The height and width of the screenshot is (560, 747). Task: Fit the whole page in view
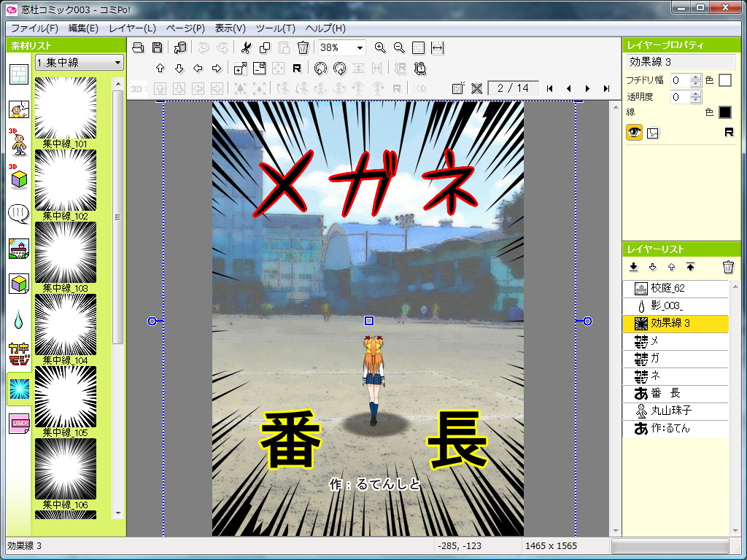click(x=418, y=47)
